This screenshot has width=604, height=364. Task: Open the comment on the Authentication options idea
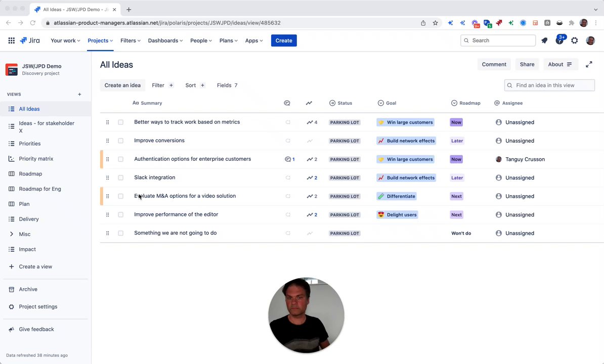click(289, 159)
